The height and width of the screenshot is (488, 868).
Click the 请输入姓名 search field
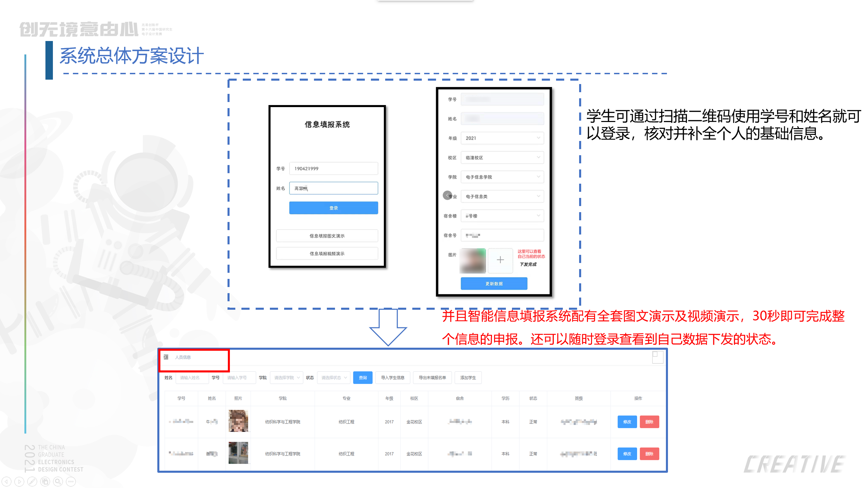click(192, 378)
